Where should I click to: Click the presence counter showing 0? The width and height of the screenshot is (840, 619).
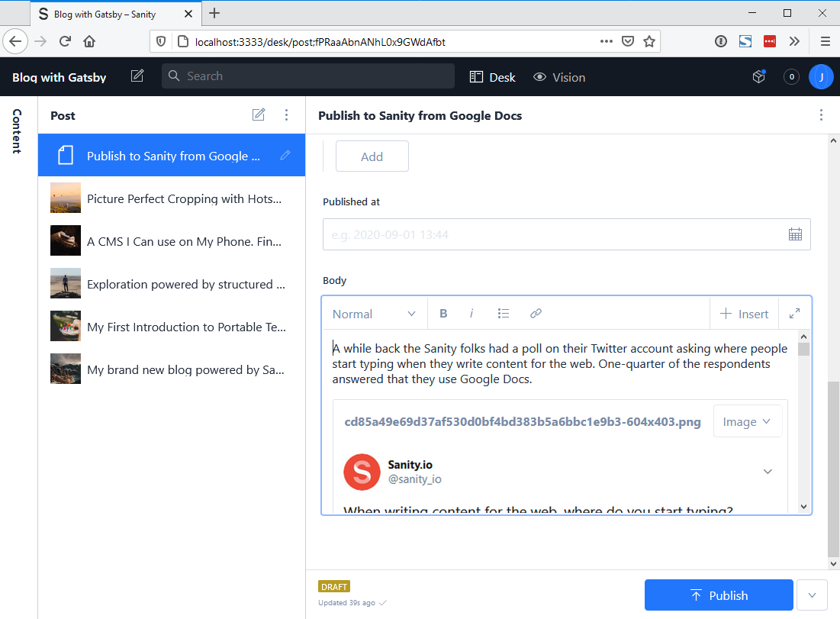pos(791,76)
